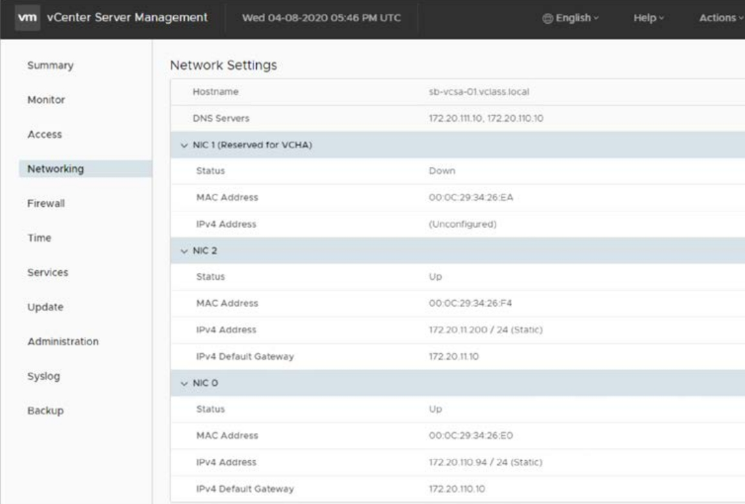Select IPv4 address 172.20.110.94 / 24 (Static)
This screenshot has height=504, width=745.
[x=486, y=462]
